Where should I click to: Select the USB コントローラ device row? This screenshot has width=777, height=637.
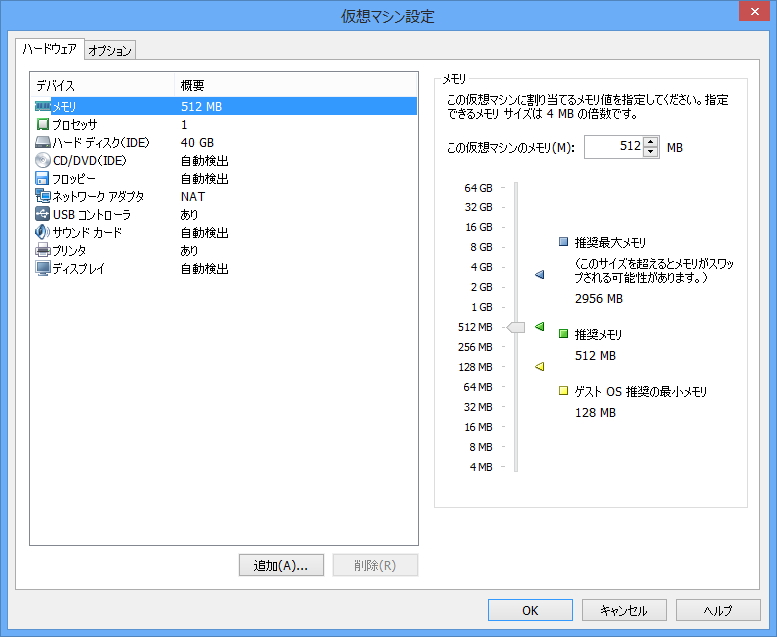[224, 214]
